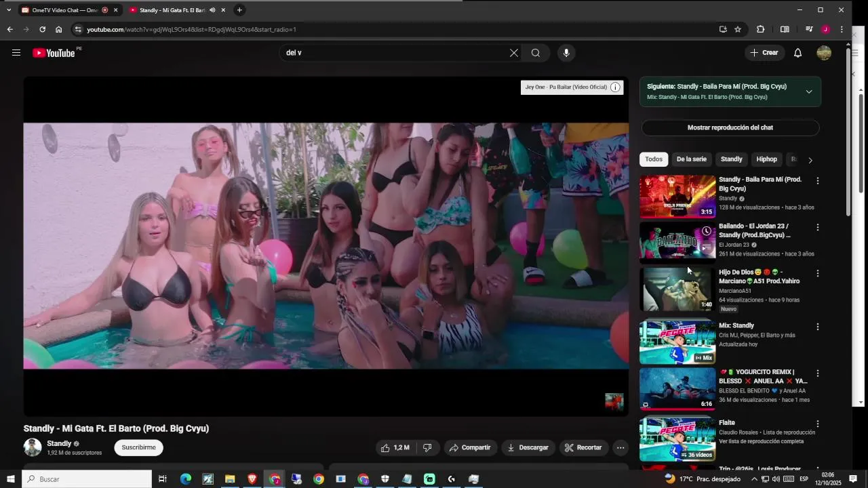Open the Windows Start menu
Screen dimensions: 868x488
pyautogui.click(x=11, y=479)
